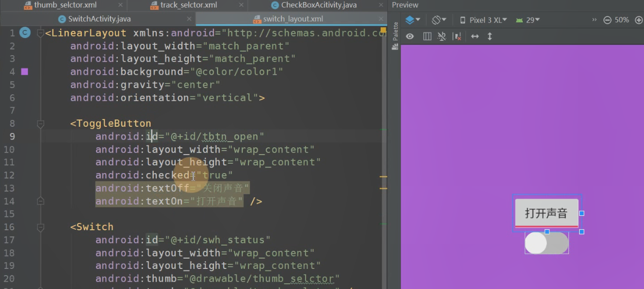Select the 50% zoom level label
644x289 pixels.
(x=622, y=20)
